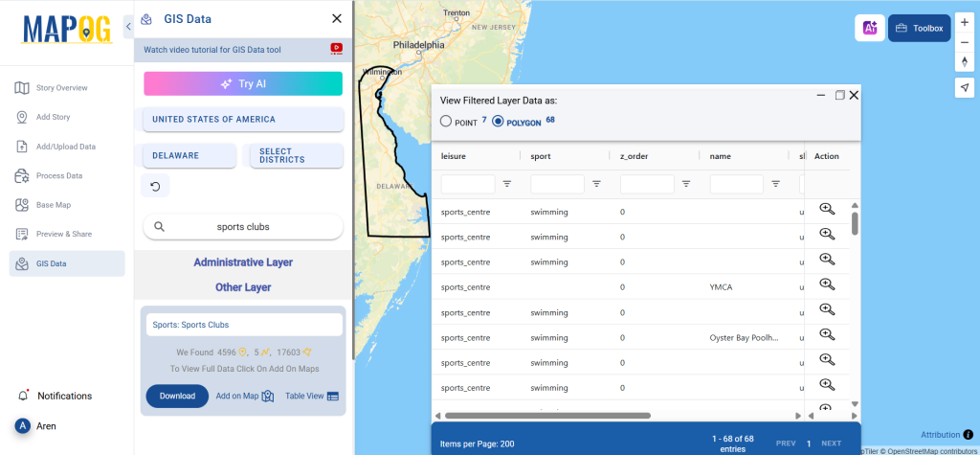The image size is (980, 455).
Task: Click the locate me arrow icon
Action: 965,87
